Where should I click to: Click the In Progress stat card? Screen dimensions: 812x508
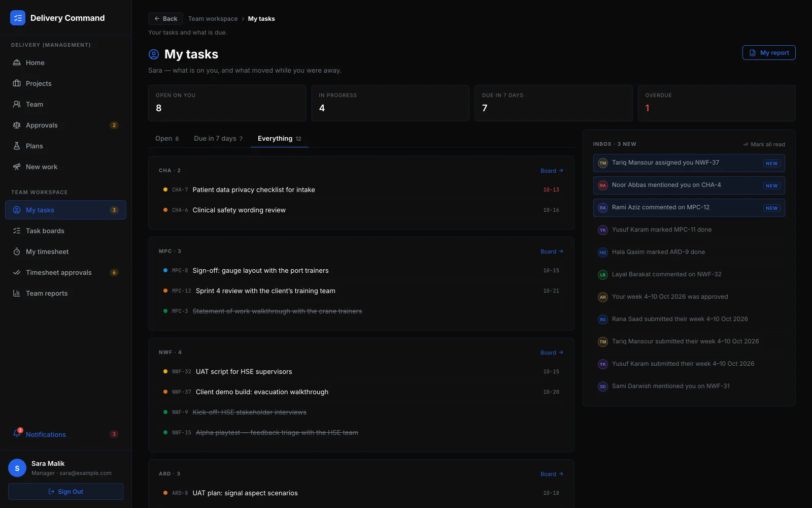[x=390, y=103]
